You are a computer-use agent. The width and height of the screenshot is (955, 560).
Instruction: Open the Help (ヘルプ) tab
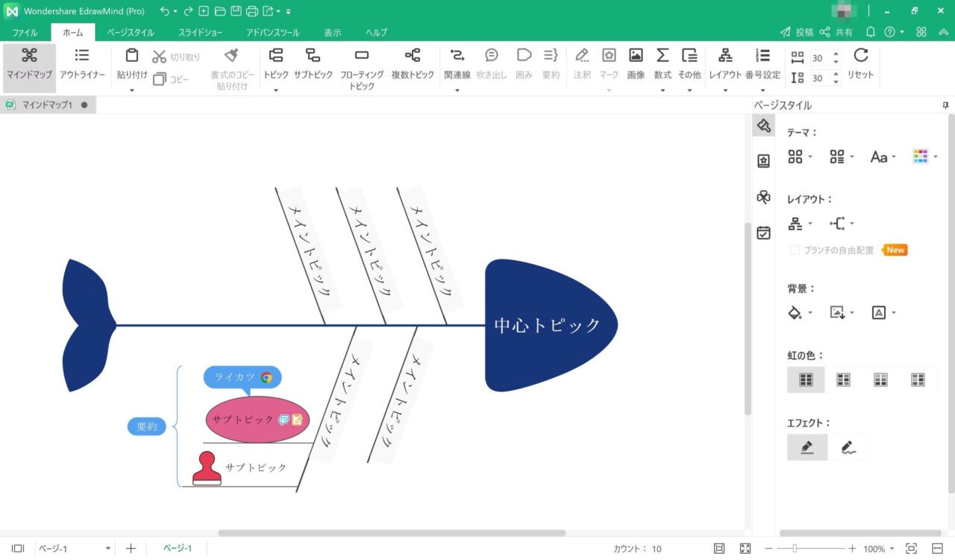376,33
